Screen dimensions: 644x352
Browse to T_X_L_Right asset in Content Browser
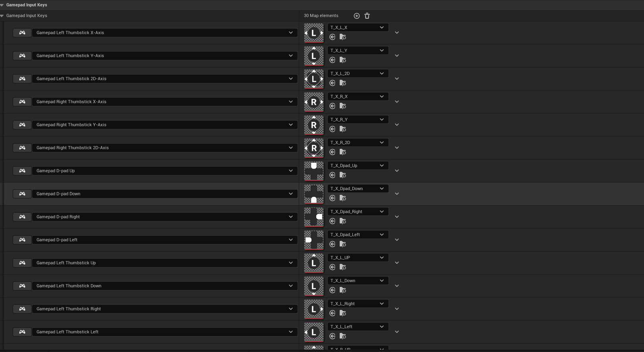(343, 313)
